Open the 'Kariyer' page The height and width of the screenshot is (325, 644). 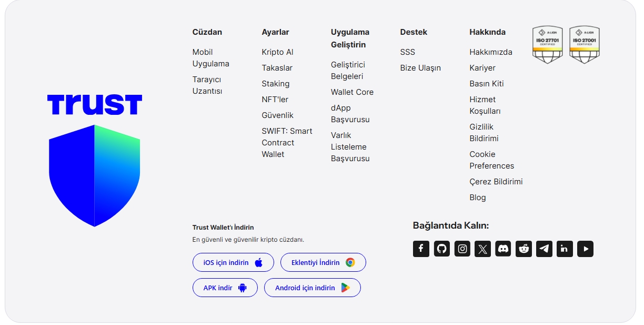point(482,67)
